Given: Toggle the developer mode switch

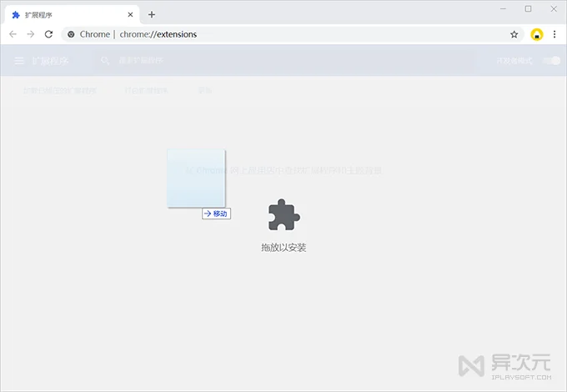Looking at the screenshot, I should [552, 60].
